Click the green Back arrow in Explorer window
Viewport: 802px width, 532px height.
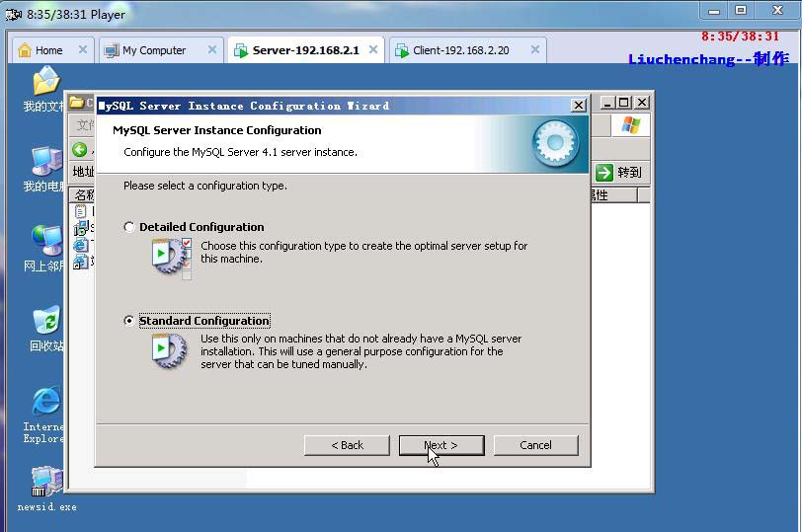79,150
